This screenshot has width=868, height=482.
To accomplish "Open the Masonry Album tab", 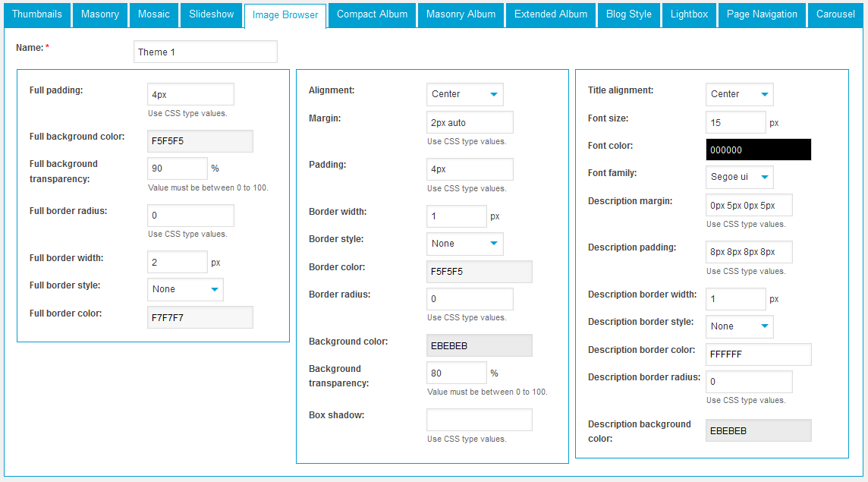I will pos(461,14).
